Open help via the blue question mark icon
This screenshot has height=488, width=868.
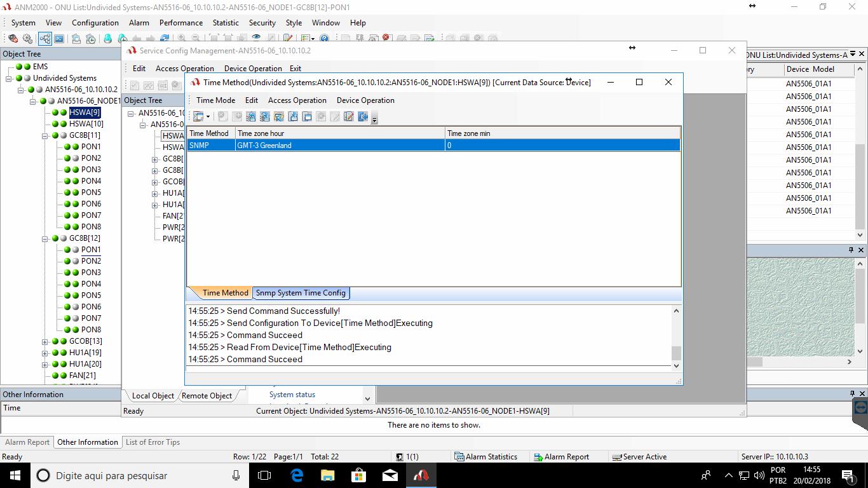[324, 39]
